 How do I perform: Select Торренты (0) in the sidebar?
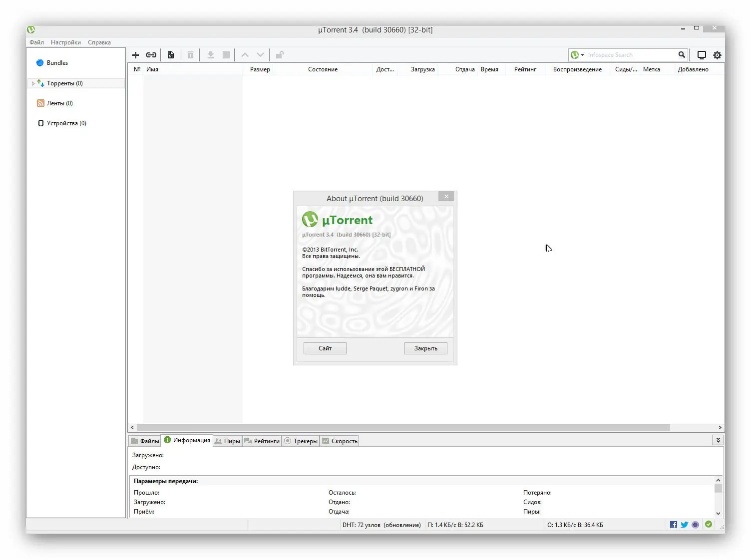65,83
